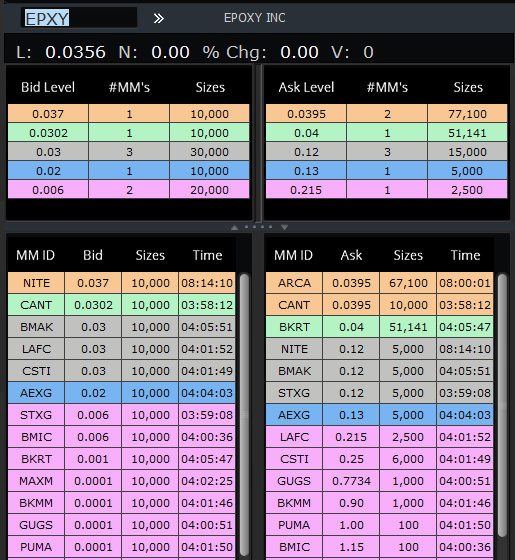The image size is (515, 560).
Task: Click the 15,000 ask sizes cell
Action: (468, 152)
